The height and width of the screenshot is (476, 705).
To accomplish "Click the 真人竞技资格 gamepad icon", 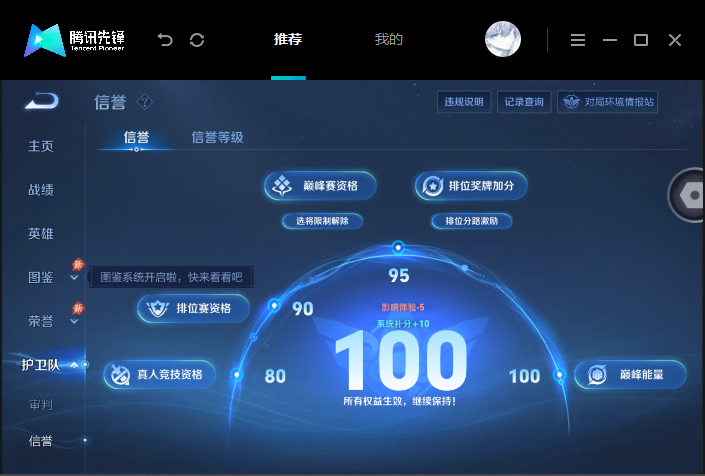I will 120,374.
